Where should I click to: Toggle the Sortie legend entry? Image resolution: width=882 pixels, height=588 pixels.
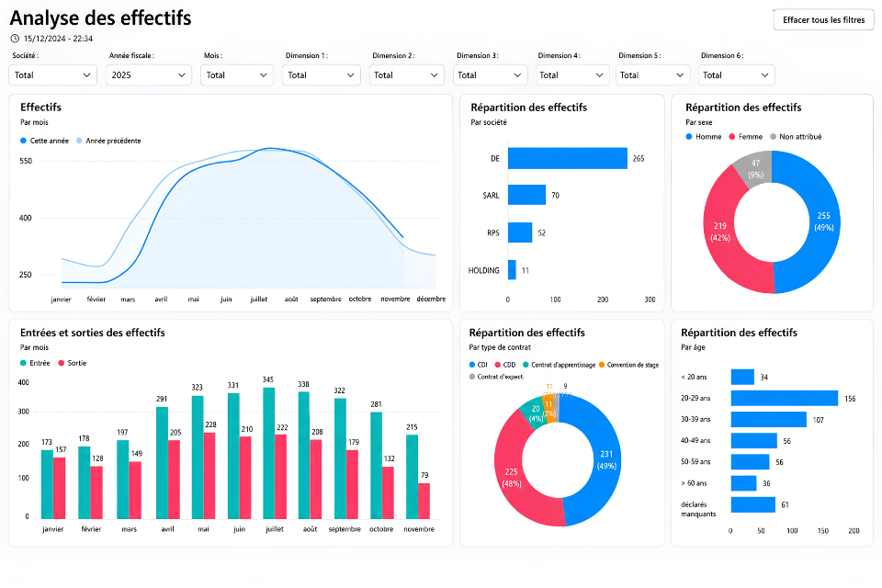click(73, 363)
